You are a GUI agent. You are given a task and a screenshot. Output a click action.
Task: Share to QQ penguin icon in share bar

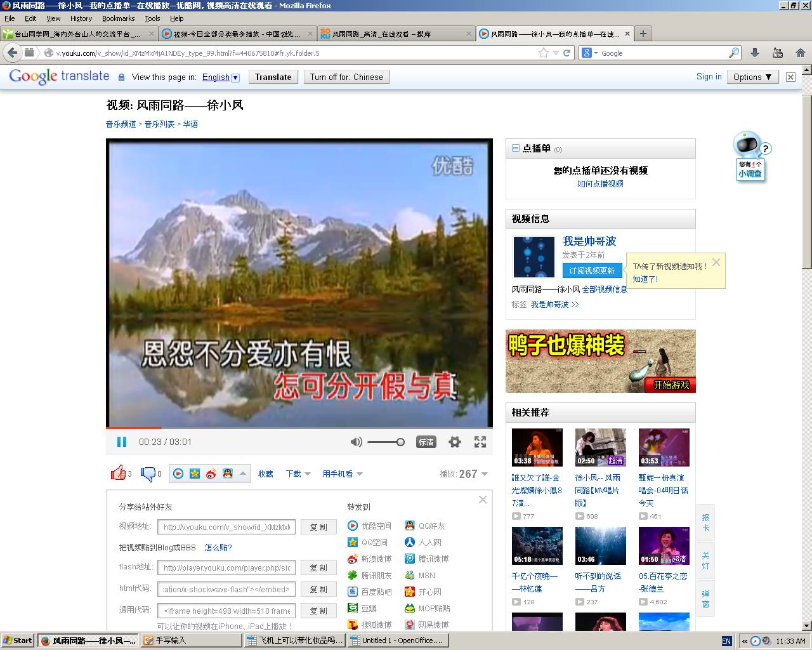pyautogui.click(x=227, y=474)
